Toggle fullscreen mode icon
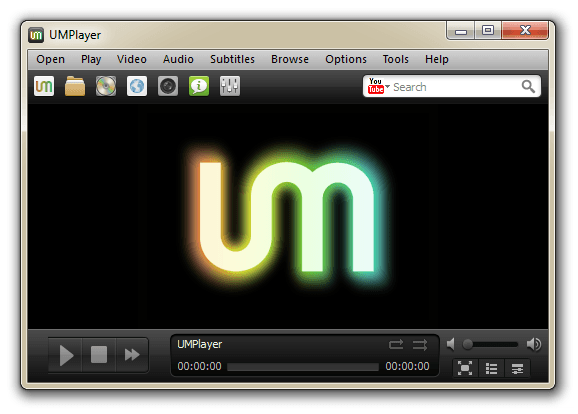 click(465, 368)
